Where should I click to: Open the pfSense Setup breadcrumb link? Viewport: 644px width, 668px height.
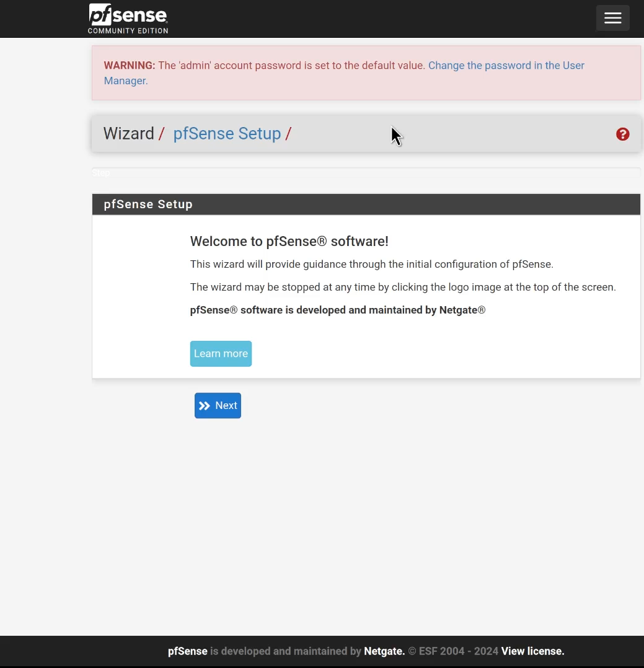pos(227,133)
